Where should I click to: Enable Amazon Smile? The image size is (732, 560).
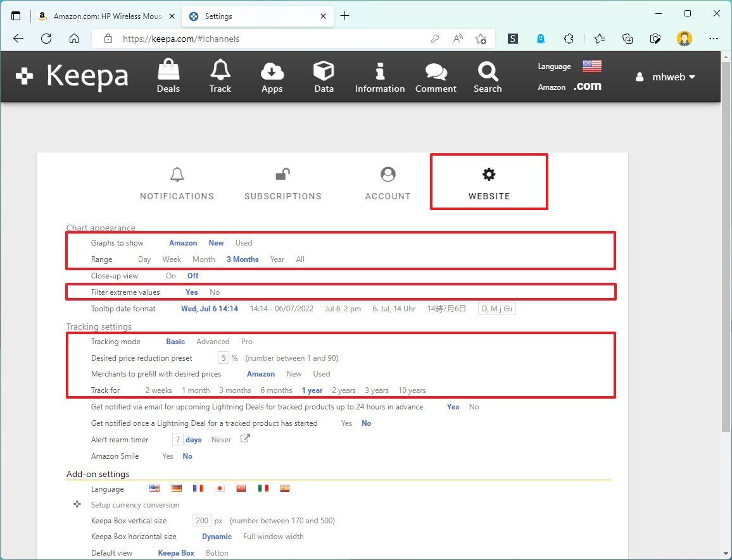(167, 456)
